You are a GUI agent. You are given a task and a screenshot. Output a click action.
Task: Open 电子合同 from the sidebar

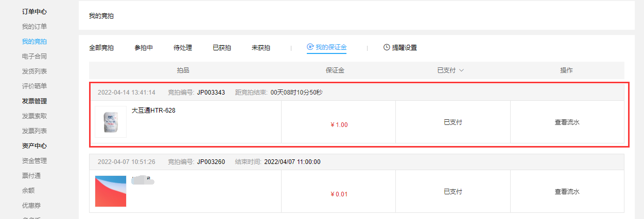click(34, 56)
